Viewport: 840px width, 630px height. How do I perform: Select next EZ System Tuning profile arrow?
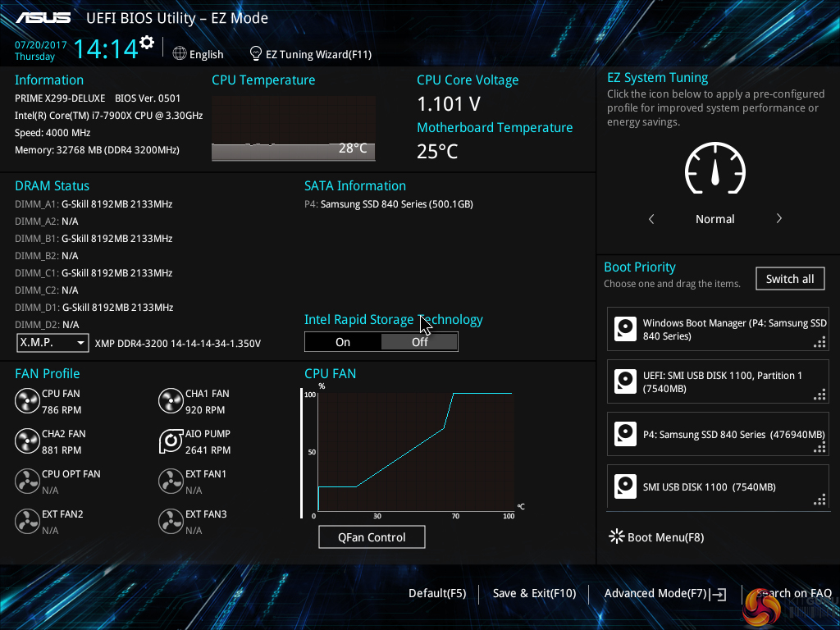(x=779, y=218)
